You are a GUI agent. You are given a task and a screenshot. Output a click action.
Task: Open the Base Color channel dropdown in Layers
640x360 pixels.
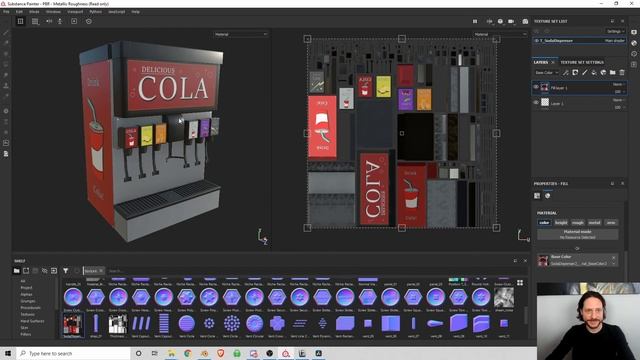tap(547, 73)
